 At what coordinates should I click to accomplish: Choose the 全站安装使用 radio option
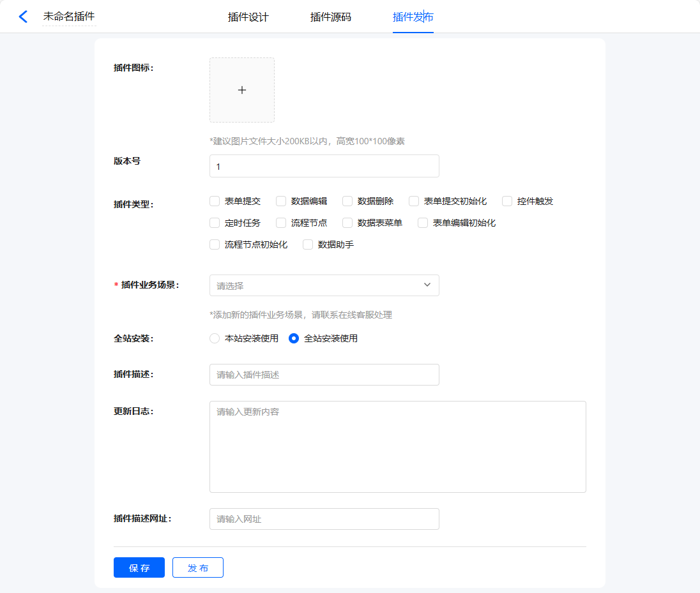[294, 338]
